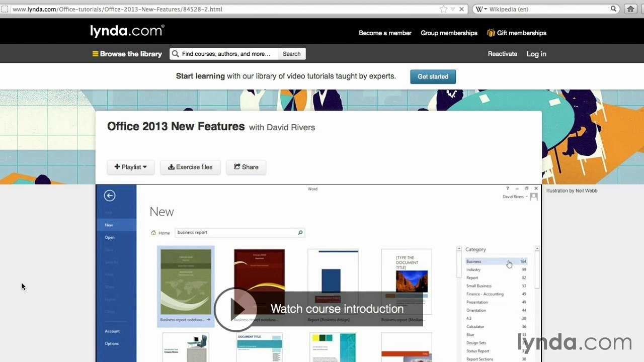Click the lynda.com logo in the header
644x362 pixels.
click(x=127, y=31)
